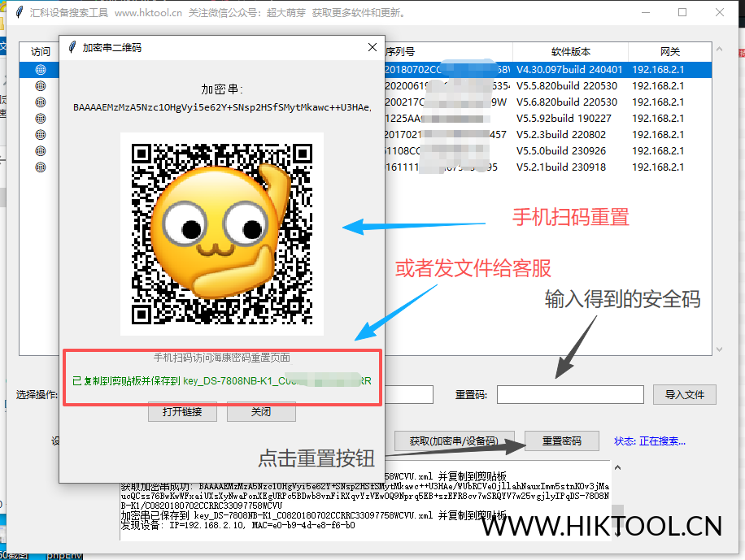Click the feather icon in main title bar

pyautogui.click(x=19, y=12)
